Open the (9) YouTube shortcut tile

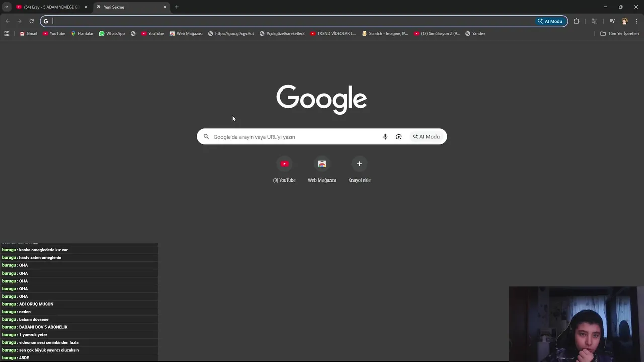284,170
